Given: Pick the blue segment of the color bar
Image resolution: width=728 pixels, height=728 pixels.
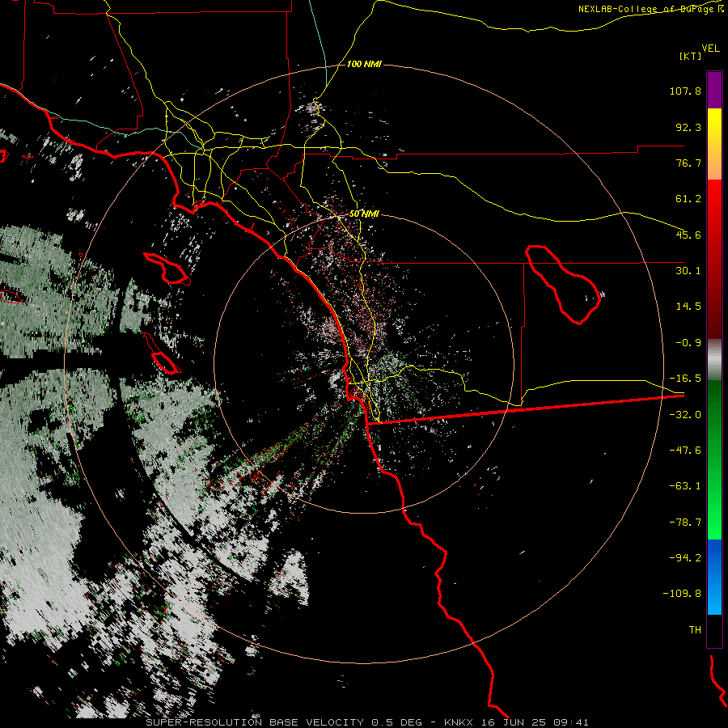Looking at the screenshot, I should tap(714, 577).
